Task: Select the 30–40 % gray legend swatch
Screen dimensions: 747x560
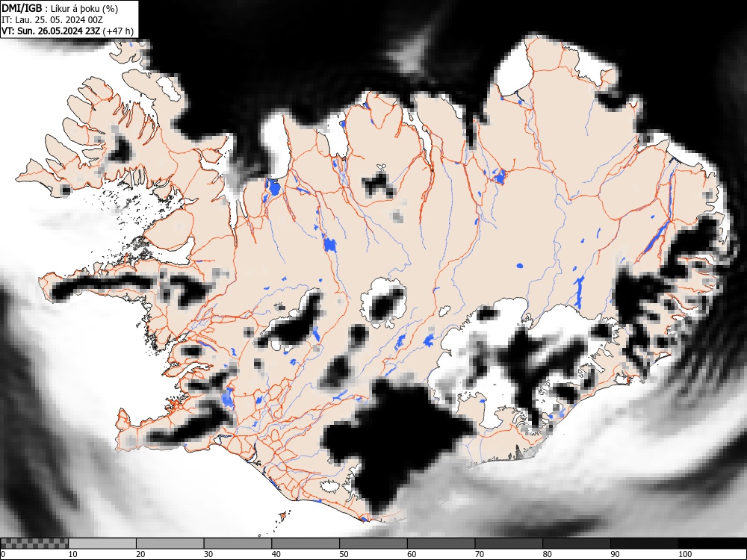Action: [238, 544]
